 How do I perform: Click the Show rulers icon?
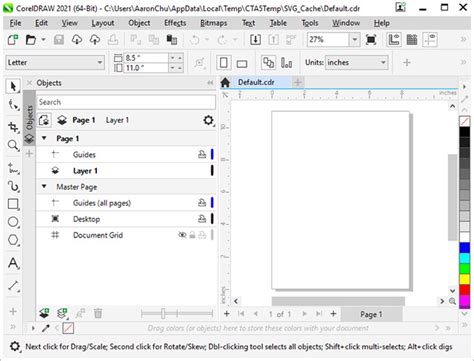394,40
